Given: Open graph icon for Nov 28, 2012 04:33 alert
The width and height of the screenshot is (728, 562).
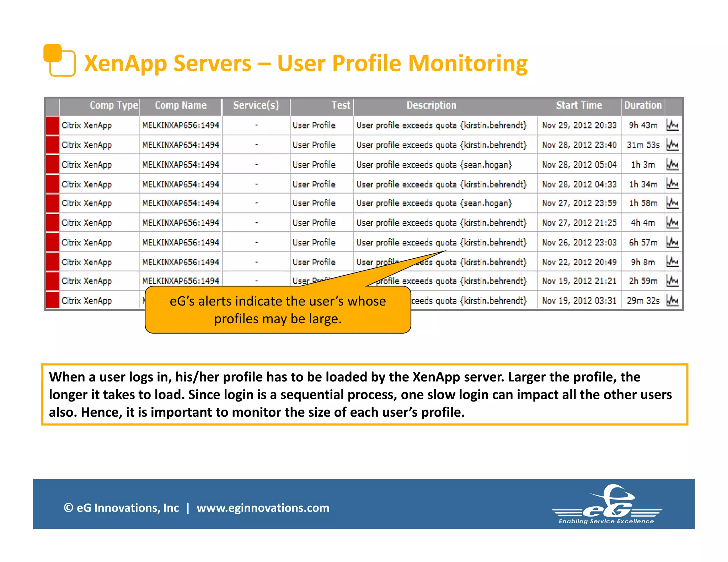Looking at the screenshot, I should [673, 184].
